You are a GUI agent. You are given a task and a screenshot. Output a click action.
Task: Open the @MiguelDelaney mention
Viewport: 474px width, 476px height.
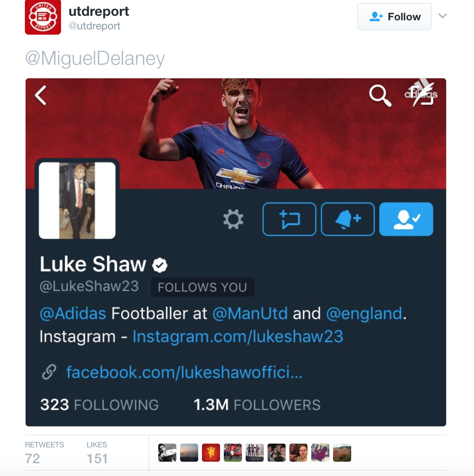95,59
